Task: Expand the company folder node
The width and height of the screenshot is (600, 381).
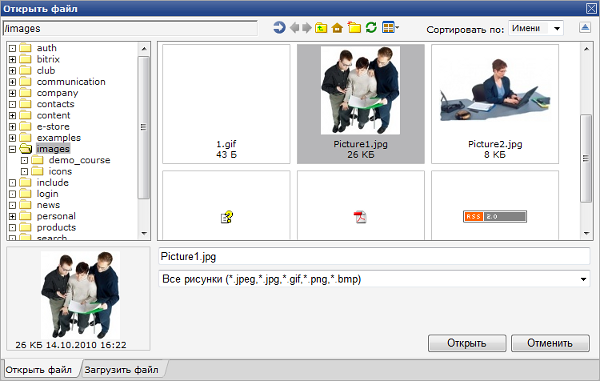Action: tap(12, 93)
